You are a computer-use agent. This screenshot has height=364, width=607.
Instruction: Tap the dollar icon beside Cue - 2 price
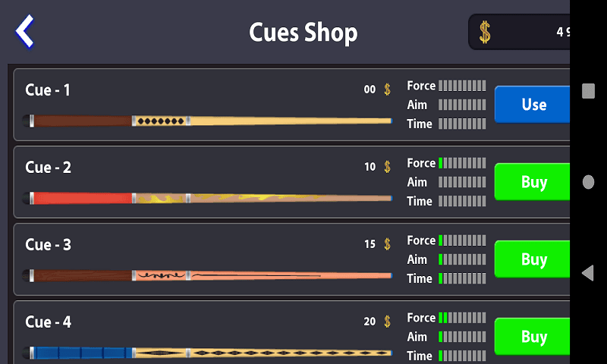pos(387,167)
